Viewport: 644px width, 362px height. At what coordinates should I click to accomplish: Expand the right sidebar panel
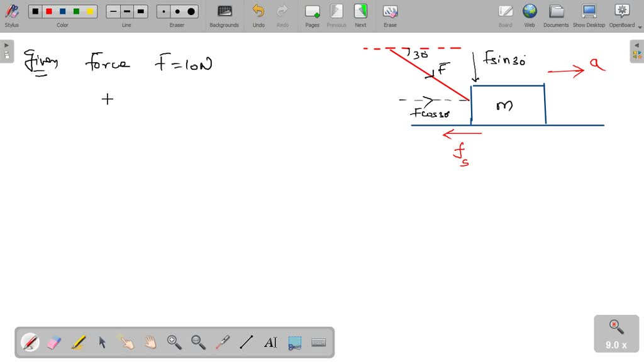point(637,45)
